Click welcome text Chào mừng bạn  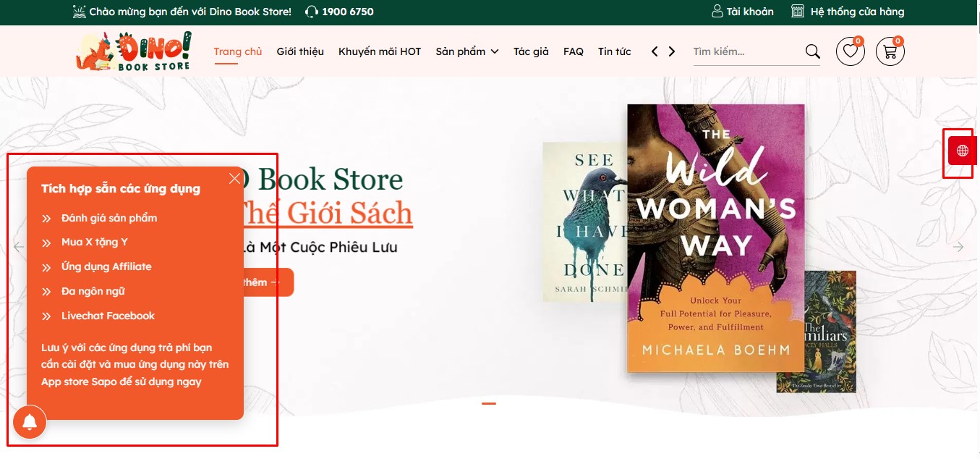pos(190,12)
